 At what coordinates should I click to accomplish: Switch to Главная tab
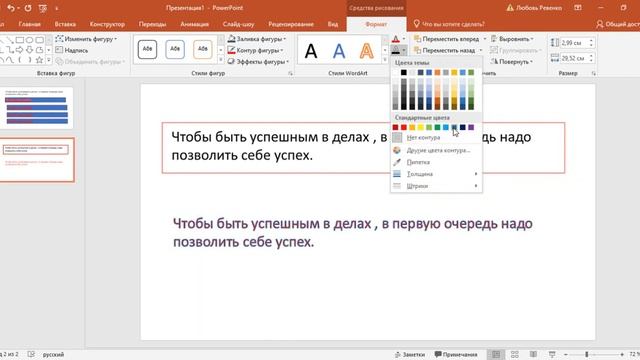click(x=29, y=24)
